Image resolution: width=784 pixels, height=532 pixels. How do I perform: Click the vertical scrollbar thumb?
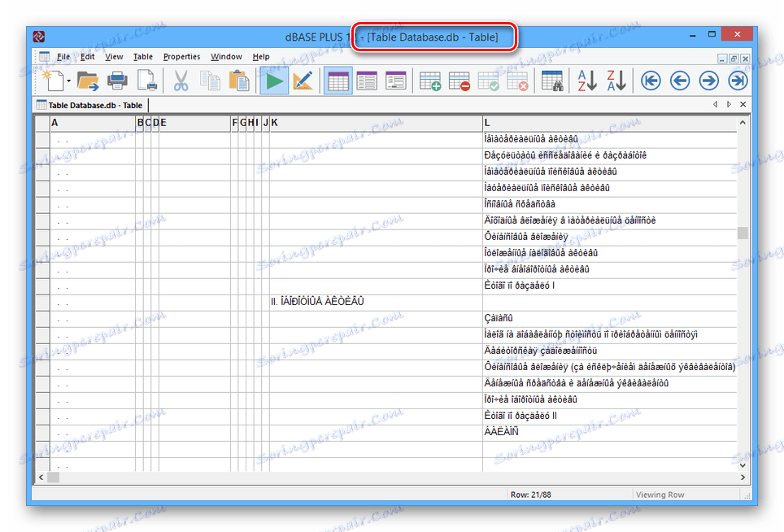pos(743,233)
